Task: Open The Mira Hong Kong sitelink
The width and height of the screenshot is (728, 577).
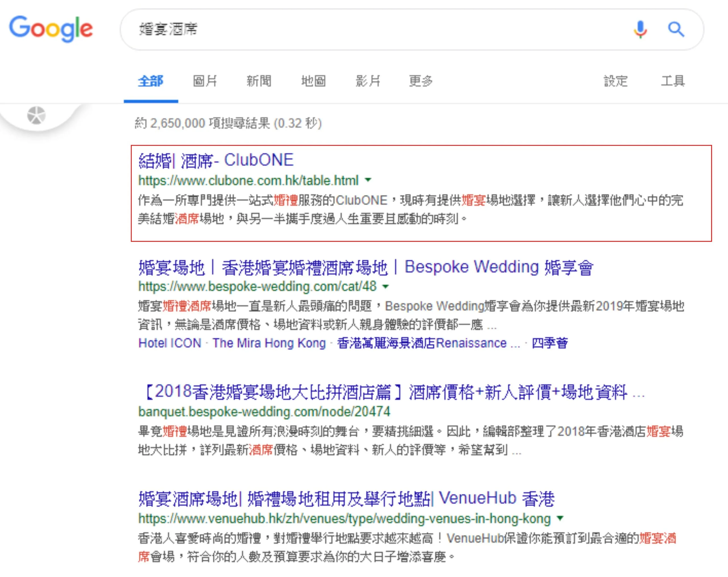Action: (x=269, y=343)
